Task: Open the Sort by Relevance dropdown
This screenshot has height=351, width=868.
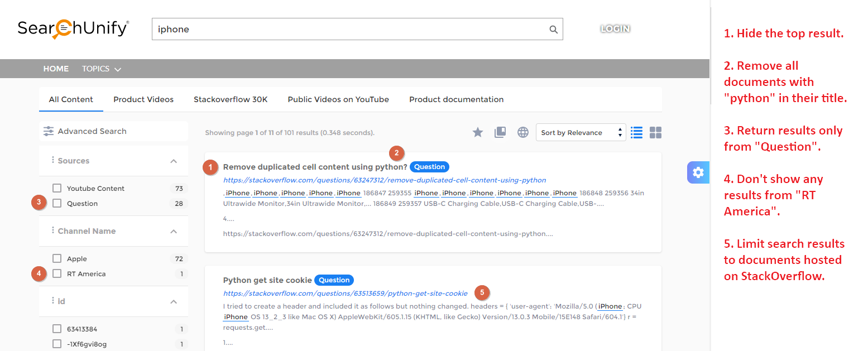Action: [581, 132]
